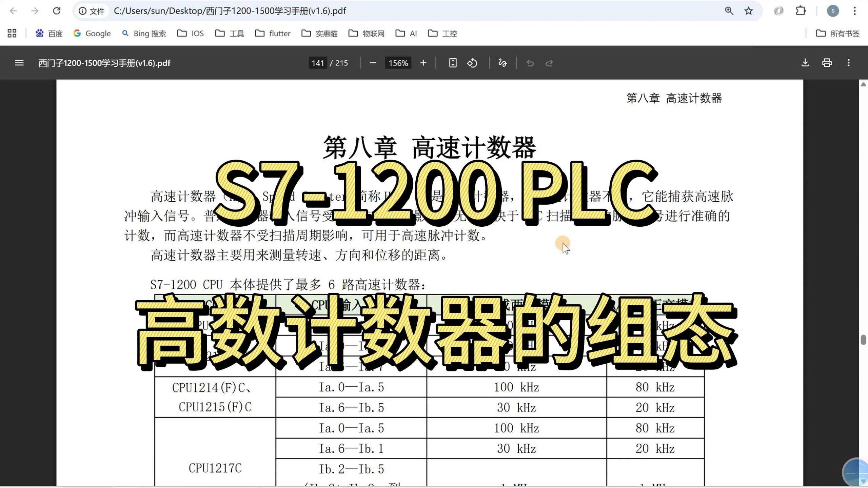
Task: Open the Google bookmark
Action: click(92, 33)
